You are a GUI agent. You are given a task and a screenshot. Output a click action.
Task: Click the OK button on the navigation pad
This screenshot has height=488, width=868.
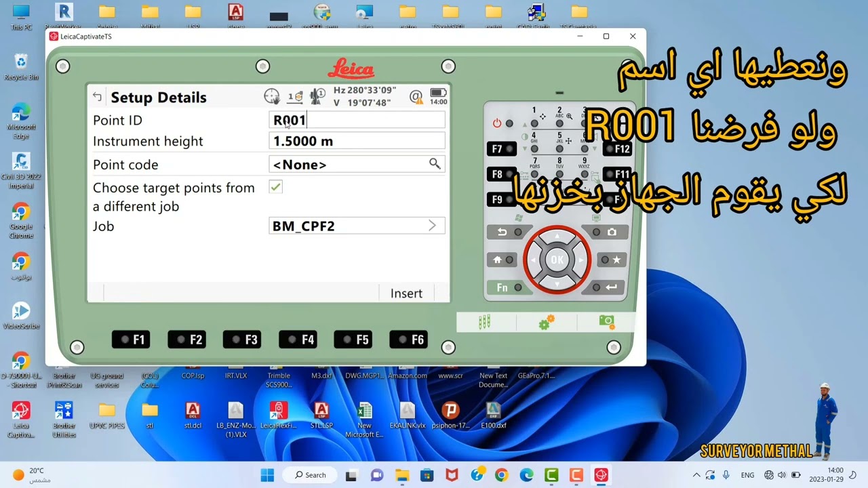(557, 260)
